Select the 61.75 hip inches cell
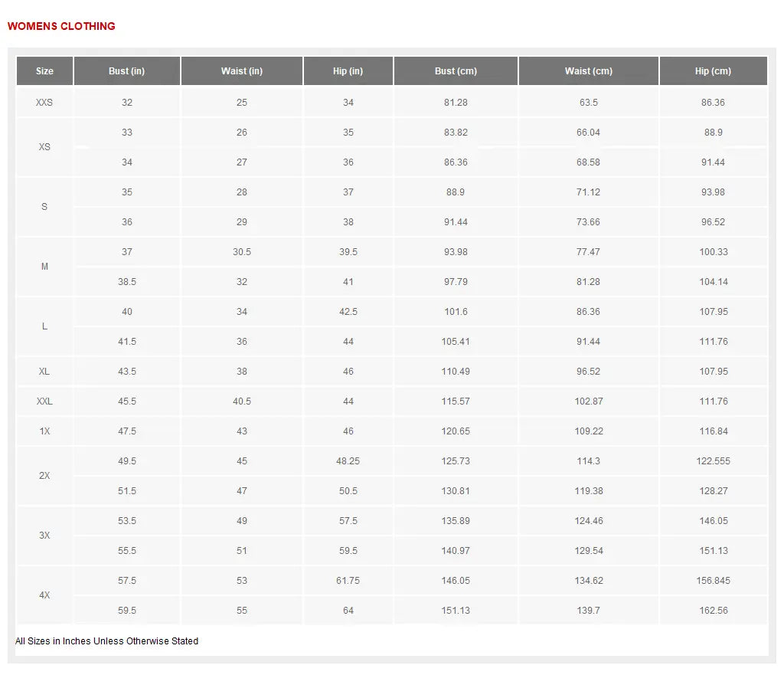This screenshot has height=675, width=784. 348,581
